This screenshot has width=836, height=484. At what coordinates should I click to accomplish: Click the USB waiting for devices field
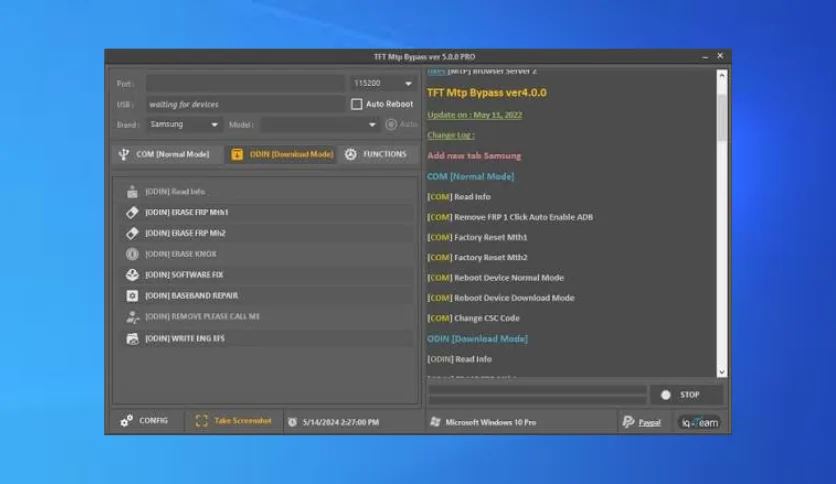[x=245, y=104]
